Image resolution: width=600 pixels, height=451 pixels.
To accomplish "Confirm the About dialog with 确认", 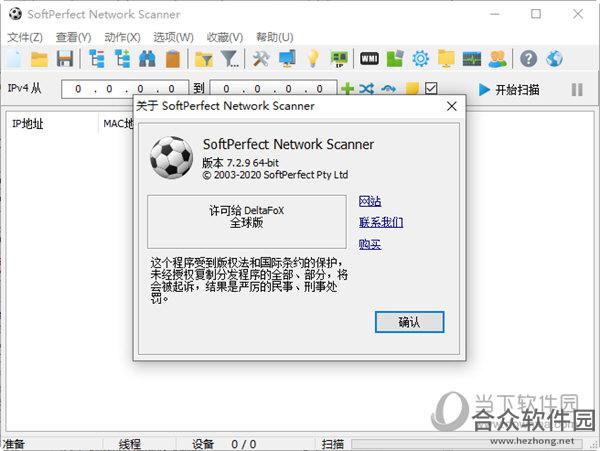I will coord(409,322).
